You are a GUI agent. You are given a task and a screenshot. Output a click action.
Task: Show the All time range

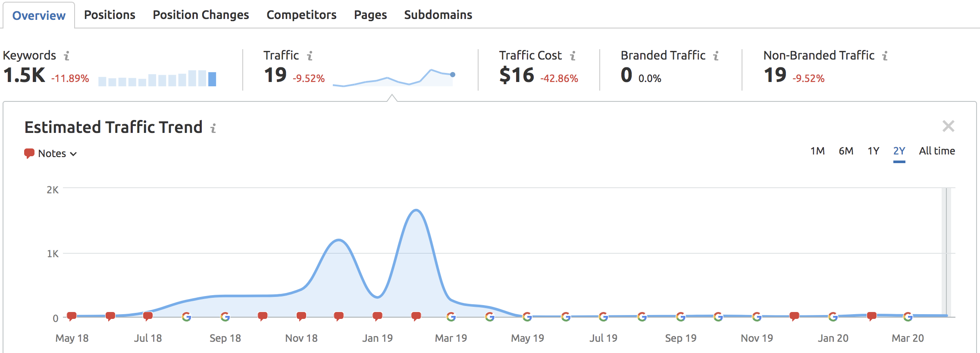coord(936,151)
